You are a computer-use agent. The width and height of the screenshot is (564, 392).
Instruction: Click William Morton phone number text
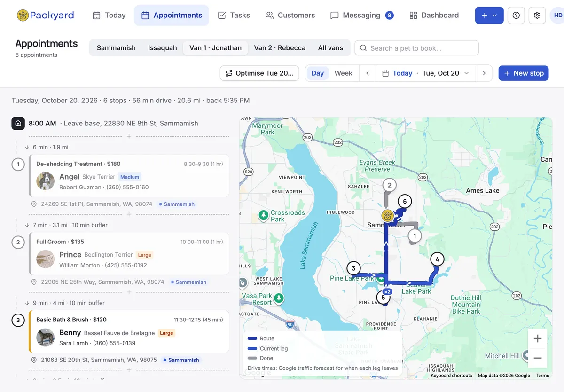coord(125,265)
